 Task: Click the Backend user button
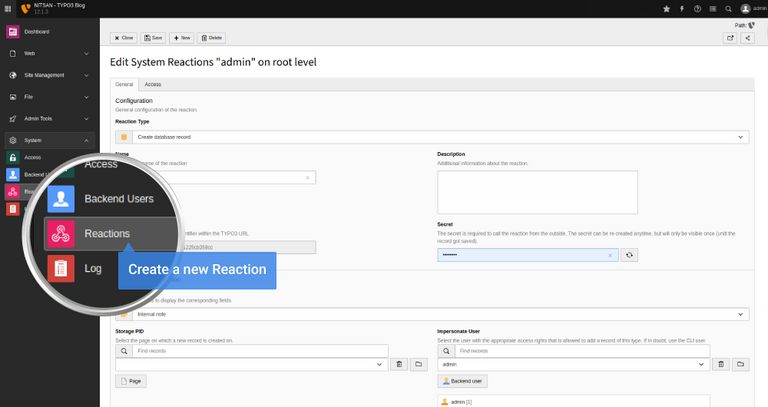click(x=463, y=381)
